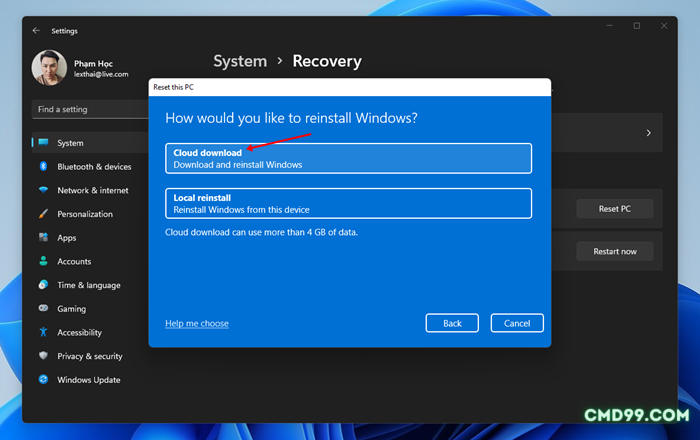Click the Accounts person icon
The width and height of the screenshot is (700, 440).
(43, 261)
